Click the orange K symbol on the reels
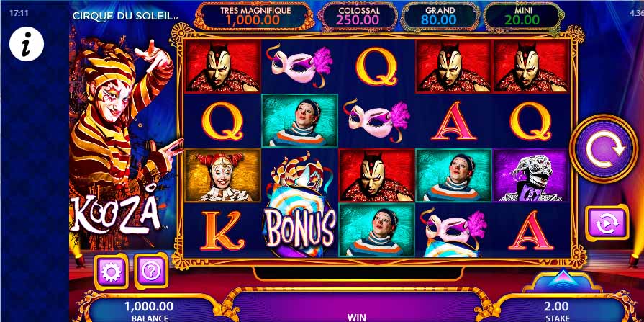This screenshot has width=644, height=322. (x=222, y=231)
